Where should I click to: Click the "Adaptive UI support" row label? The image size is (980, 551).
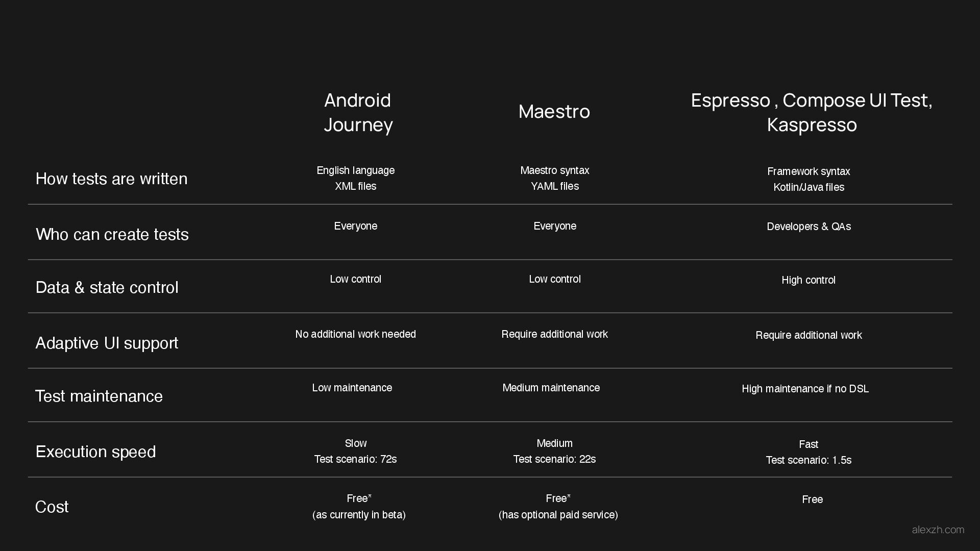(107, 343)
